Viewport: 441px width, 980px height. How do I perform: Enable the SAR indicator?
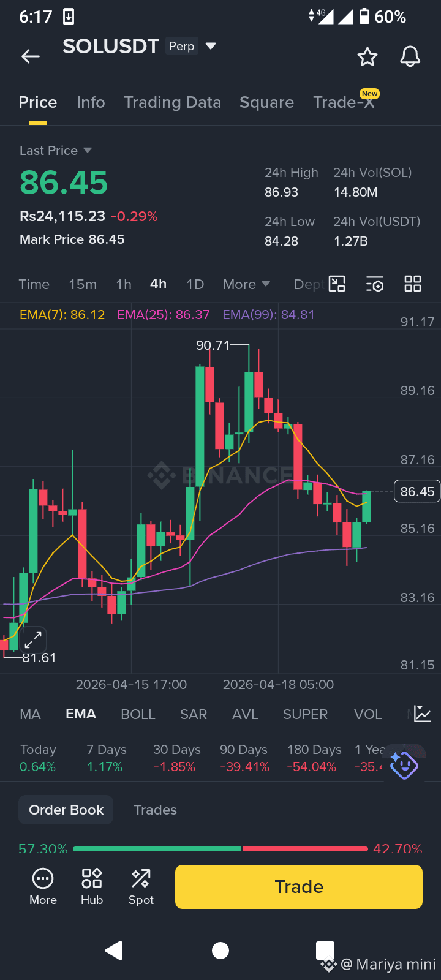(x=194, y=714)
